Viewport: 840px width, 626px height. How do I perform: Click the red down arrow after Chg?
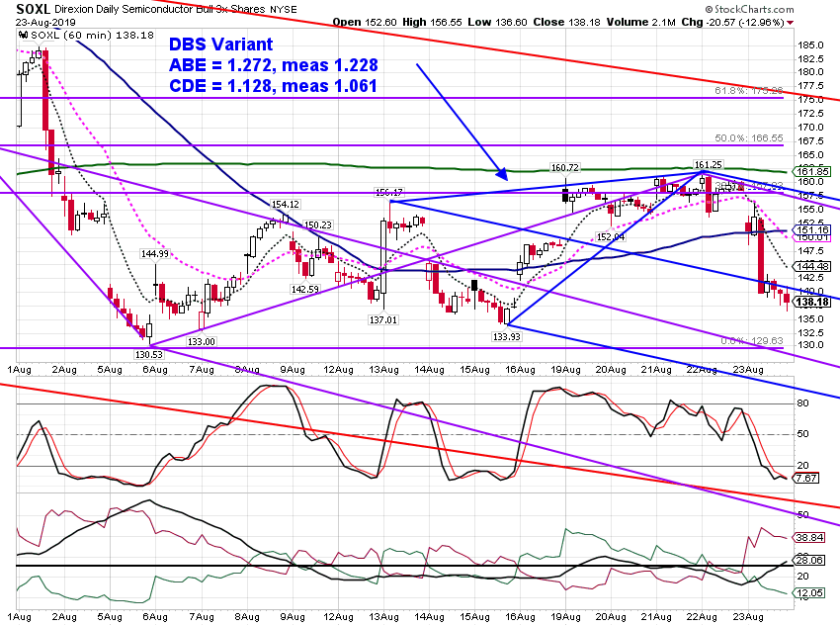[791, 23]
